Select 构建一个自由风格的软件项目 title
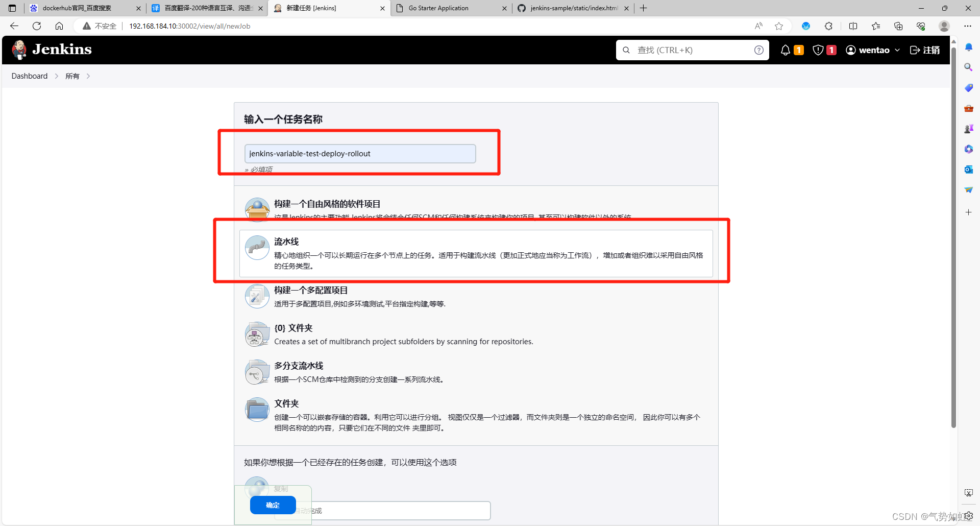The image size is (980, 526). click(327, 204)
